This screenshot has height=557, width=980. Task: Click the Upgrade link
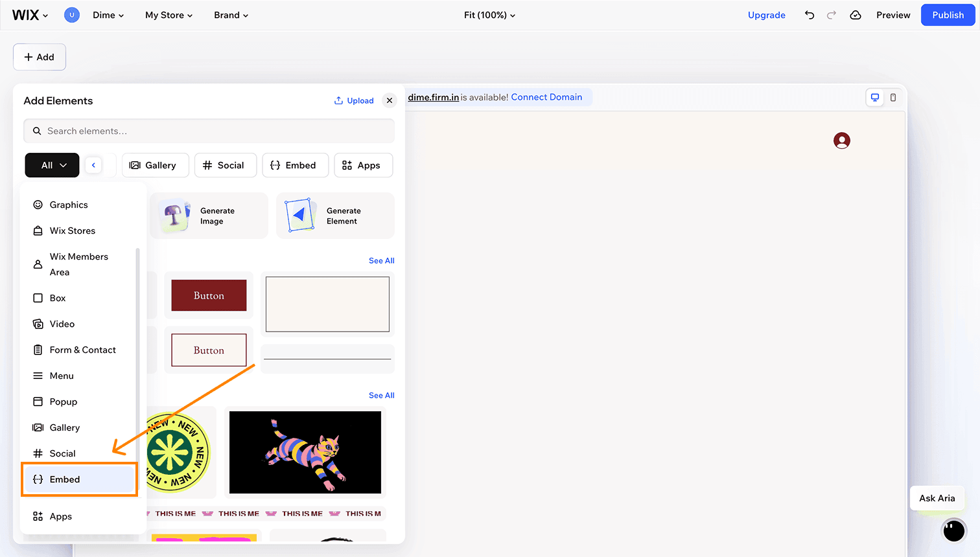coord(766,15)
